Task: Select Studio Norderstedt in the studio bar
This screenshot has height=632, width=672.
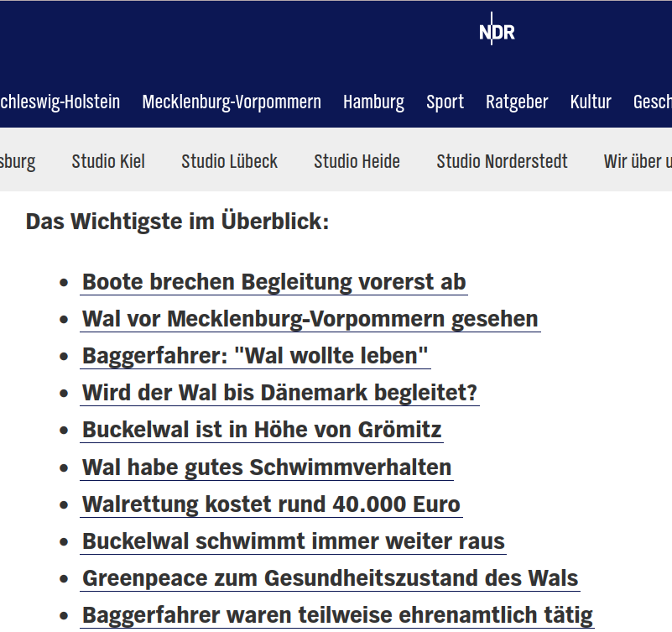Action: click(502, 161)
